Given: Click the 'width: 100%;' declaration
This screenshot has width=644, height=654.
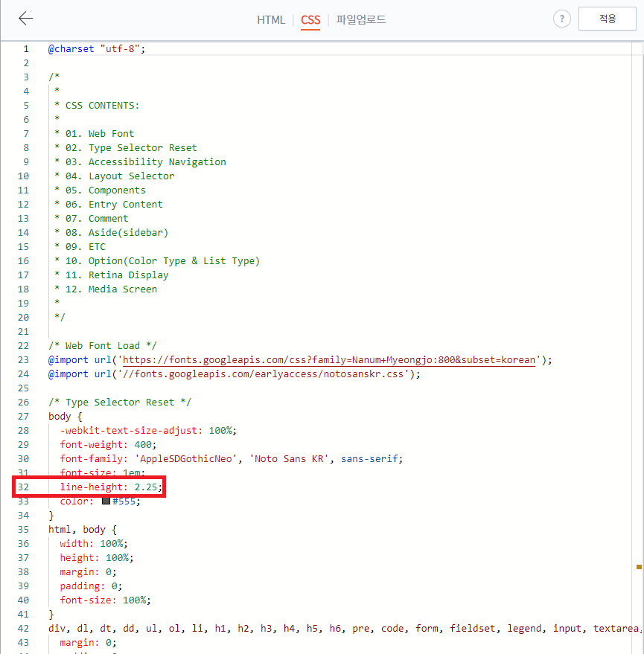Looking at the screenshot, I should (94, 544).
